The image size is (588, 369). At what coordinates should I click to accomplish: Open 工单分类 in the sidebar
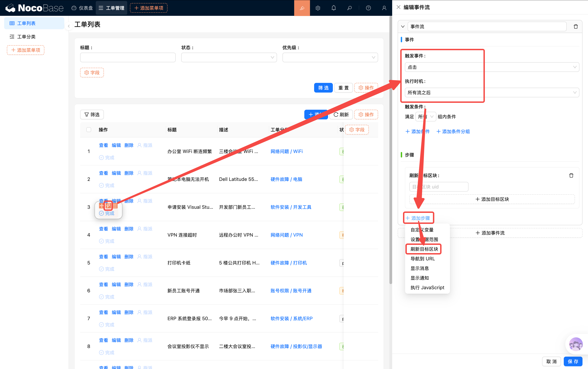(26, 37)
